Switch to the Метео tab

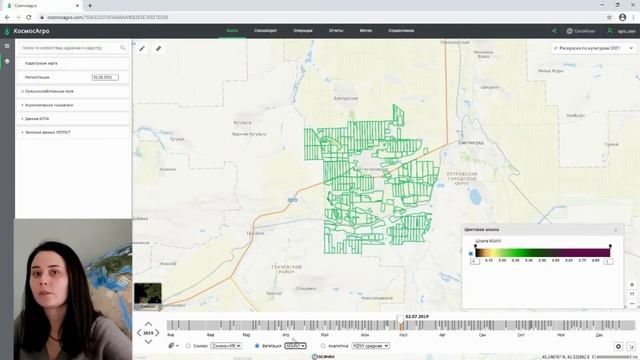point(366,31)
